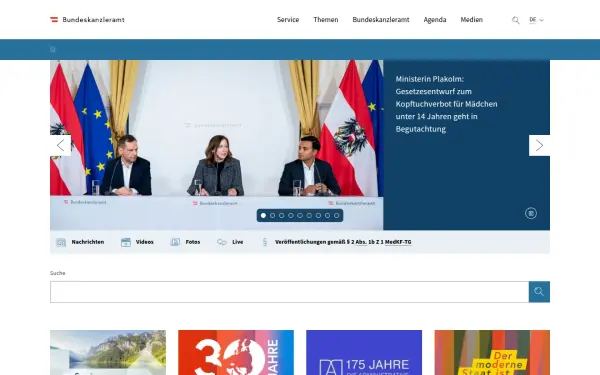Image resolution: width=600 pixels, height=375 pixels.
Task: Submit search with blue magnifier button
Action: (x=539, y=292)
